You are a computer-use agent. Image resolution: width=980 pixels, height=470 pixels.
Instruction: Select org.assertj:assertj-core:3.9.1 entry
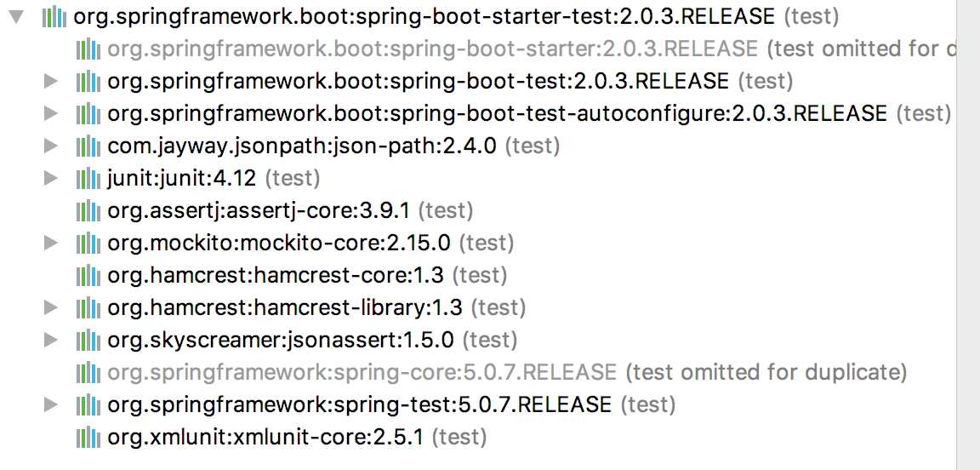[290, 211]
